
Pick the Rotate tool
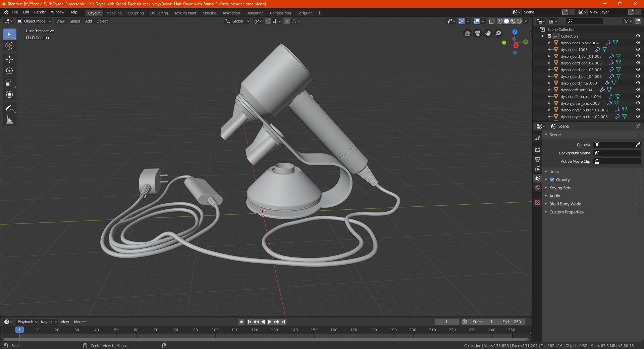9,71
